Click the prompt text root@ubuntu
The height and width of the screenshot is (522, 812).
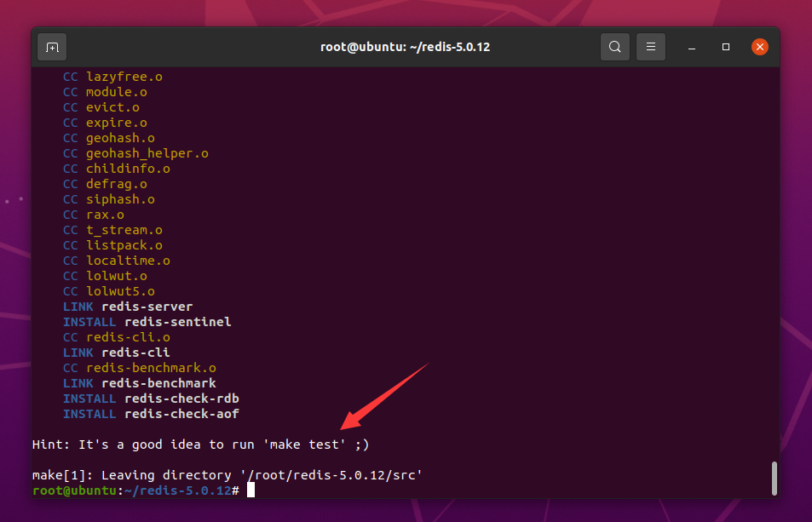pyautogui.click(x=75, y=490)
